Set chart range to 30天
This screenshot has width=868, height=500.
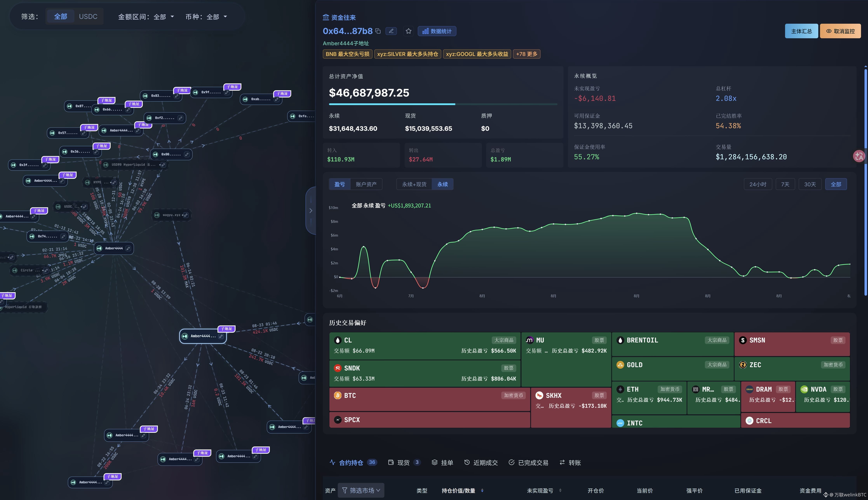coord(810,184)
